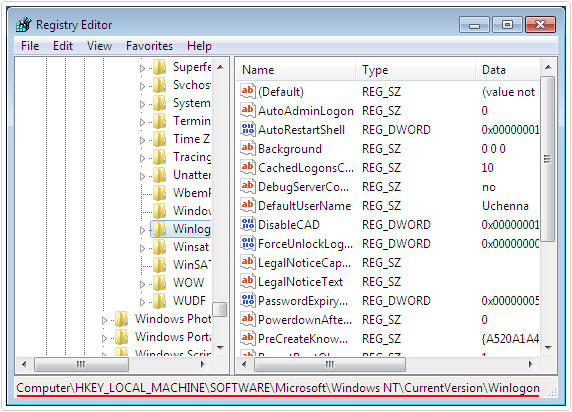The height and width of the screenshot is (412, 572).
Task: Select the Winlog folder icon
Action: click(159, 229)
